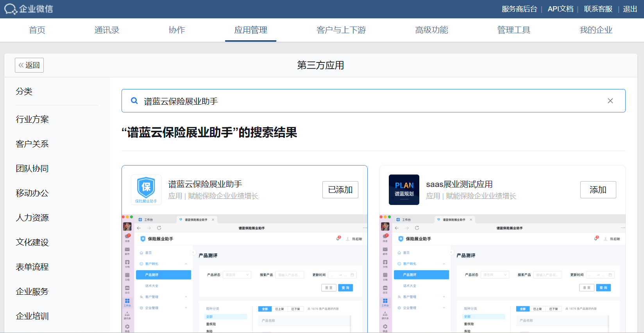The image size is (644, 333).
Task: Clear the search box with X icon
Action: click(610, 101)
